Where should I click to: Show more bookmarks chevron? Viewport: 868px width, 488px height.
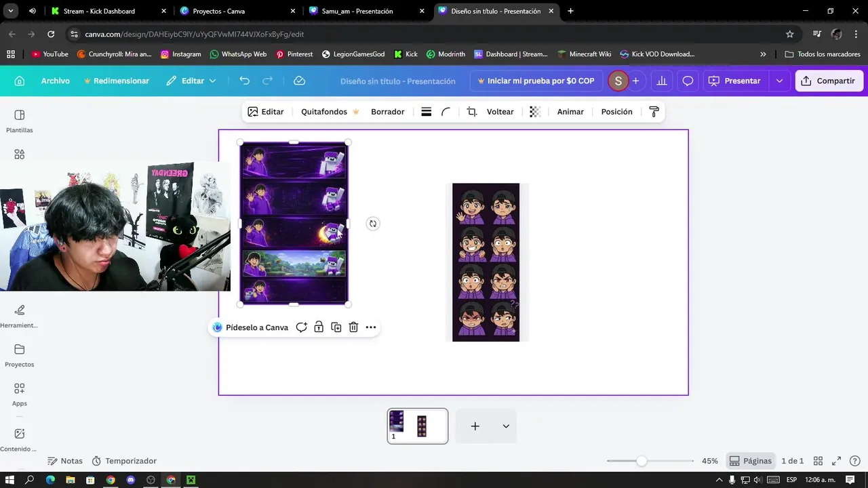763,54
